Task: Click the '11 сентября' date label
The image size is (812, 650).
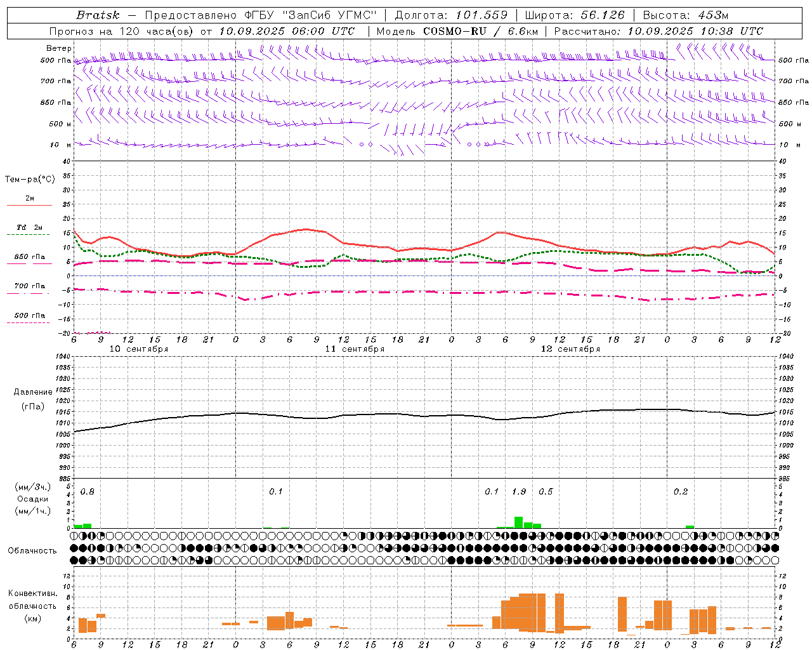Action: pos(355,349)
